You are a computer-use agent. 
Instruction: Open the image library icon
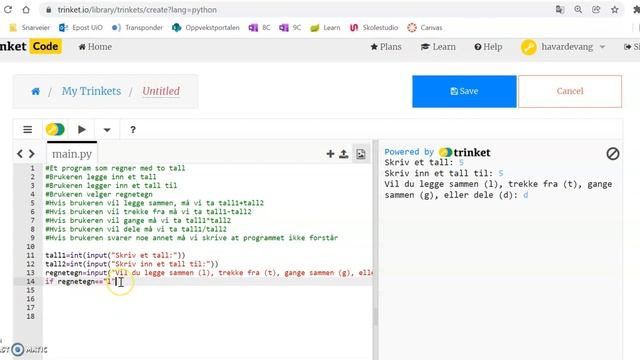[x=361, y=154]
